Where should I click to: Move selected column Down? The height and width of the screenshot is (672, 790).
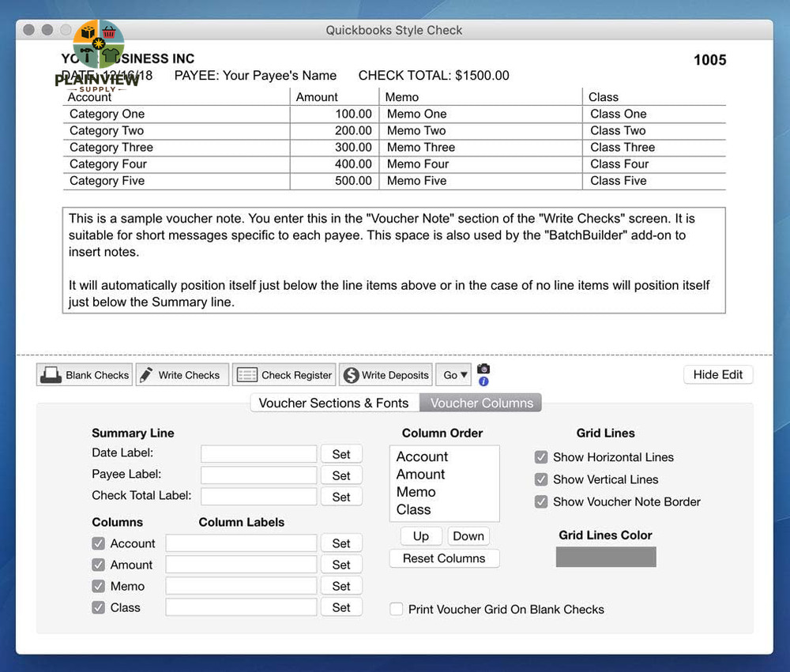point(468,536)
